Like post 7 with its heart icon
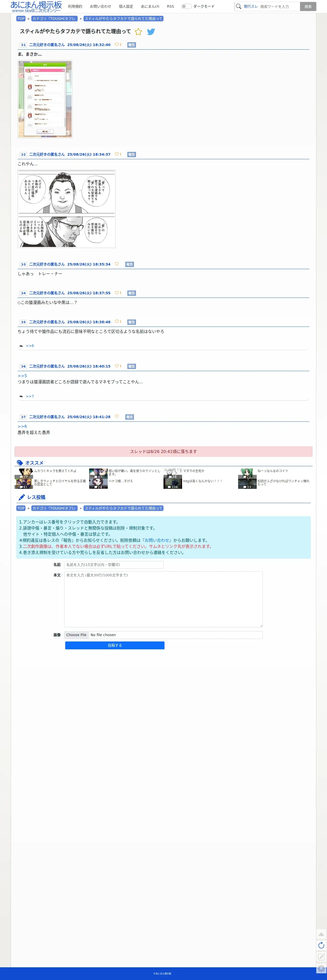327x980 pixels. [x=117, y=417]
